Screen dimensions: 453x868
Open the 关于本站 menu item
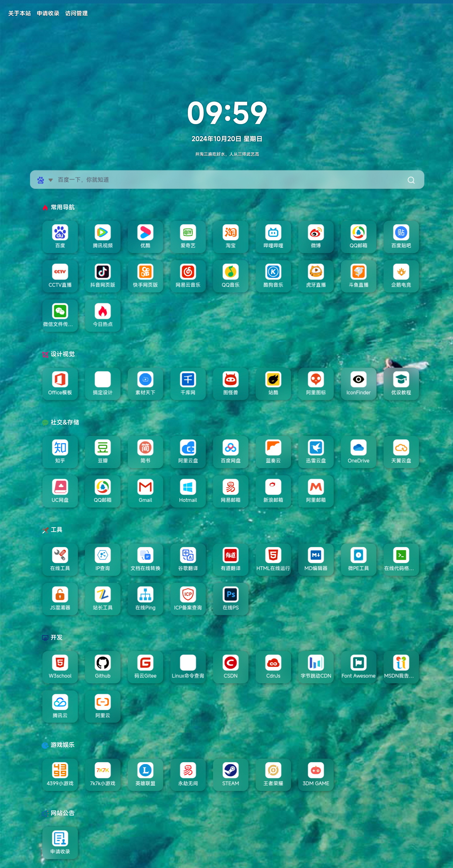pyautogui.click(x=20, y=14)
